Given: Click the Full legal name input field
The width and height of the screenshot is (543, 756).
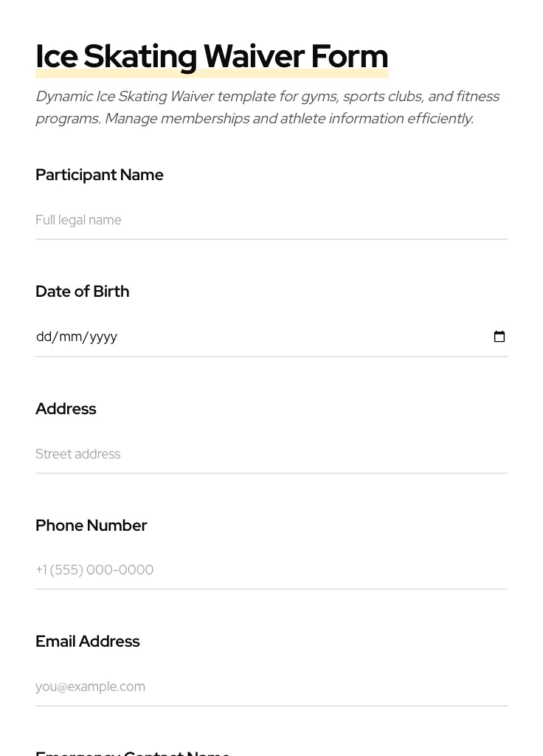Looking at the screenshot, I should click(x=271, y=220).
